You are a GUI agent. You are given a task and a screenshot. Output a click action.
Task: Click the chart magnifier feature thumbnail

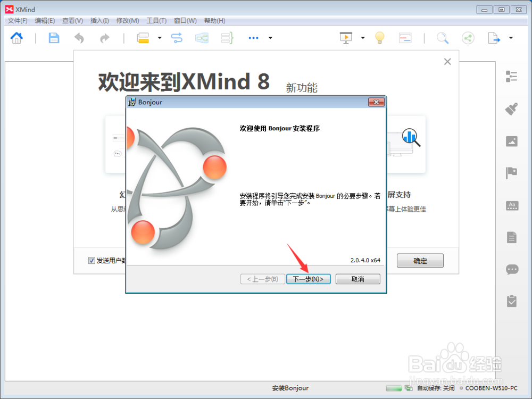coord(411,137)
